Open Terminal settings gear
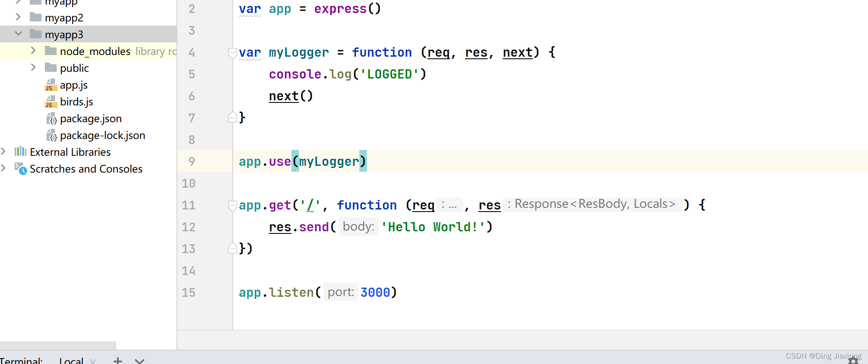 pos(853,360)
